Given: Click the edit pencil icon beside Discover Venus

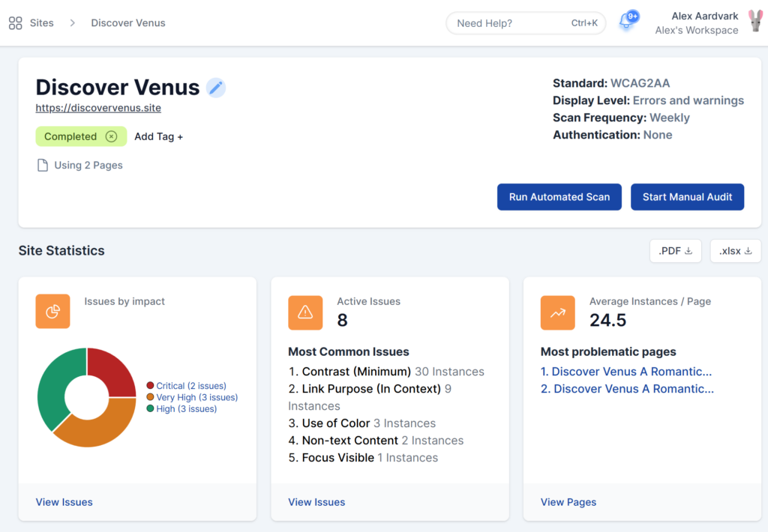Looking at the screenshot, I should tap(216, 88).
